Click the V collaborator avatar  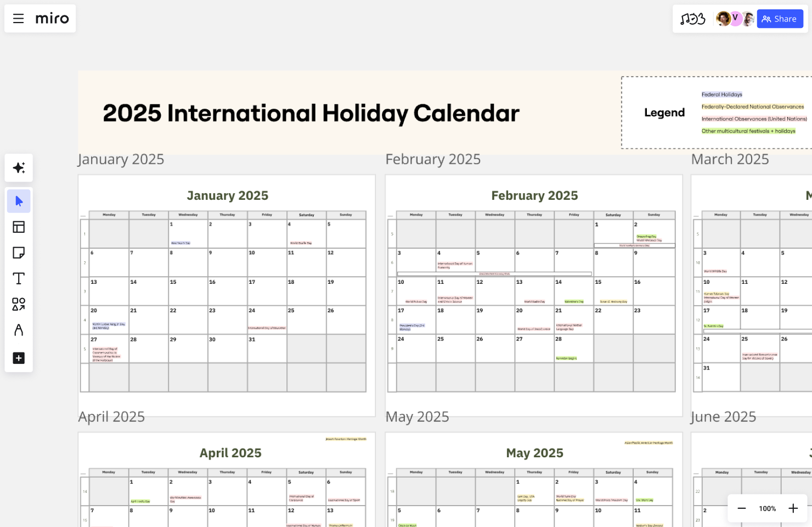[x=735, y=18]
